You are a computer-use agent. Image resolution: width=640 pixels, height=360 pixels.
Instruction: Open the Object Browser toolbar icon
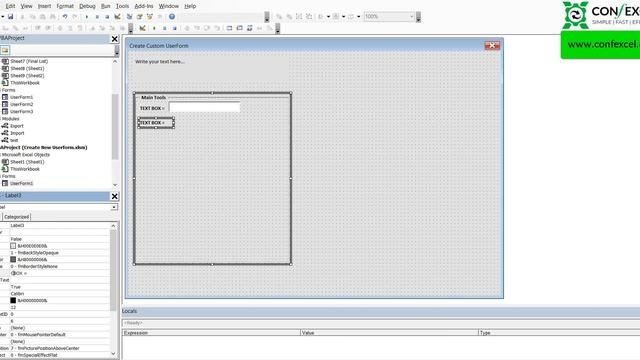(x=150, y=17)
